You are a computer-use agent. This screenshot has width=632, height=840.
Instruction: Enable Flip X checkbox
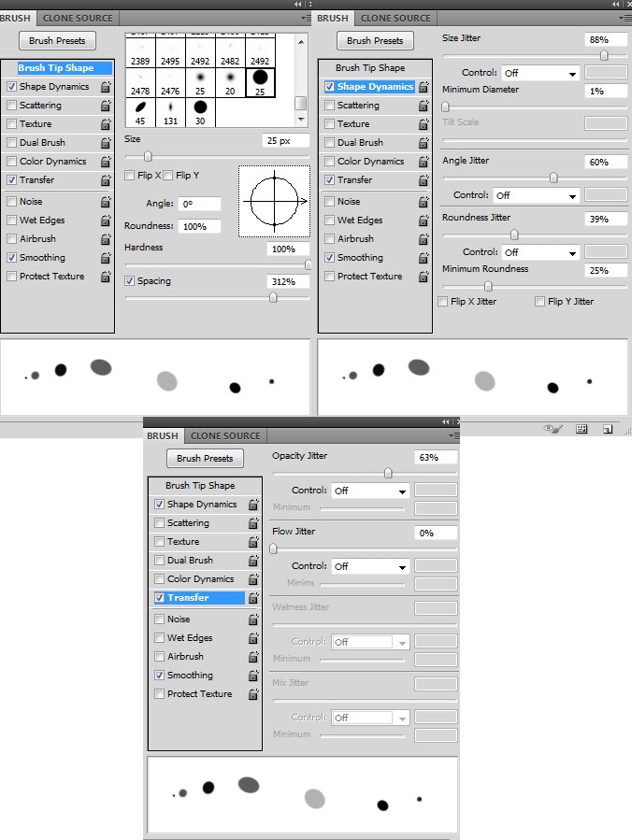pyautogui.click(x=129, y=175)
